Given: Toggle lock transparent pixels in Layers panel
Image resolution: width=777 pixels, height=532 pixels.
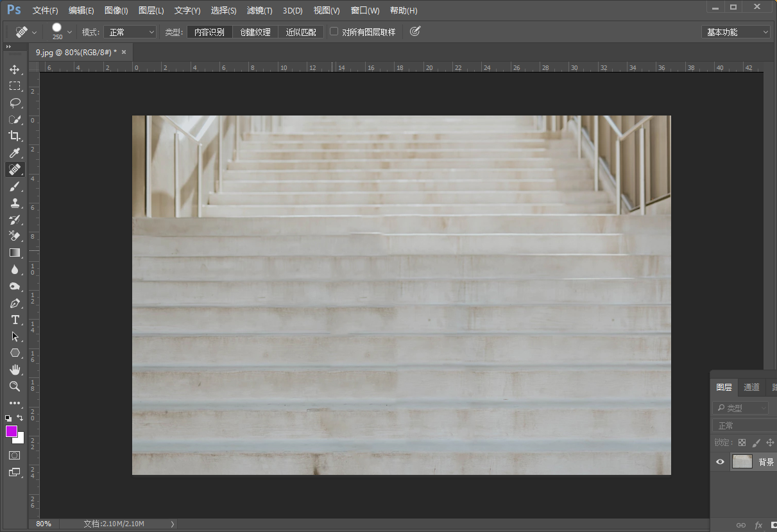Looking at the screenshot, I should (742, 443).
